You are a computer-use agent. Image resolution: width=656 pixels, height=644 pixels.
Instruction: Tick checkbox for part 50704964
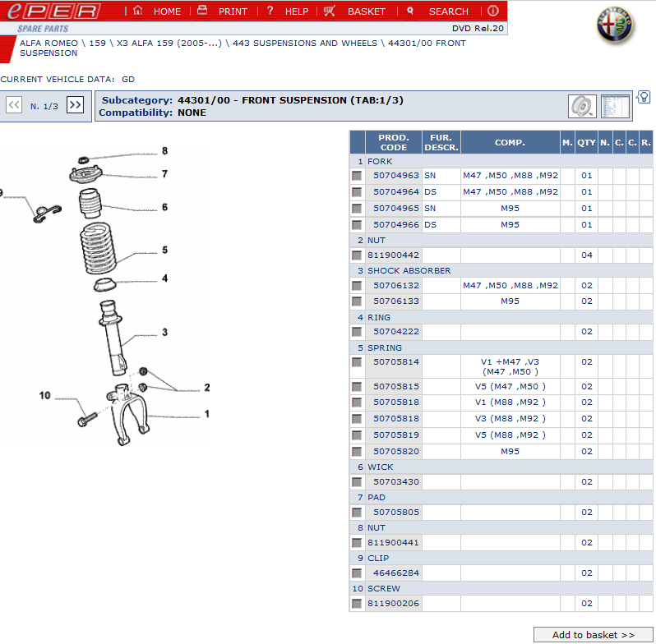(x=357, y=192)
